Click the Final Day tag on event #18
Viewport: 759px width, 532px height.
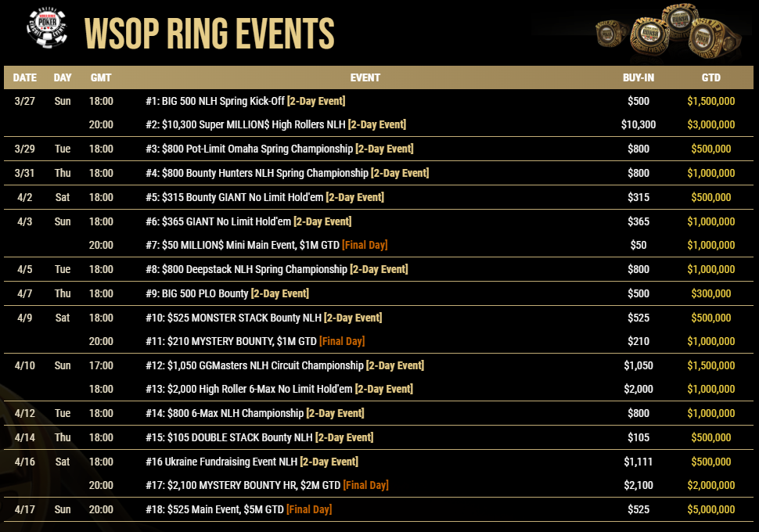point(309,509)
